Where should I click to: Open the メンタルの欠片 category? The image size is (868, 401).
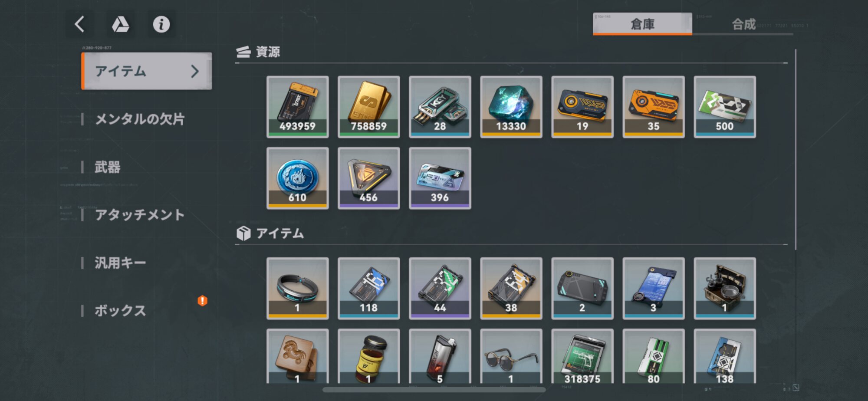click(x=140, y=119)
